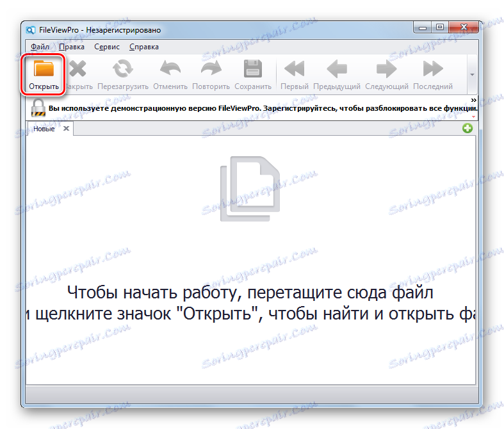This screenshot has width=504, height=429.
Task: Minimize the FileViewPro window
Action: pyautogui.click(x=423, y=28)
